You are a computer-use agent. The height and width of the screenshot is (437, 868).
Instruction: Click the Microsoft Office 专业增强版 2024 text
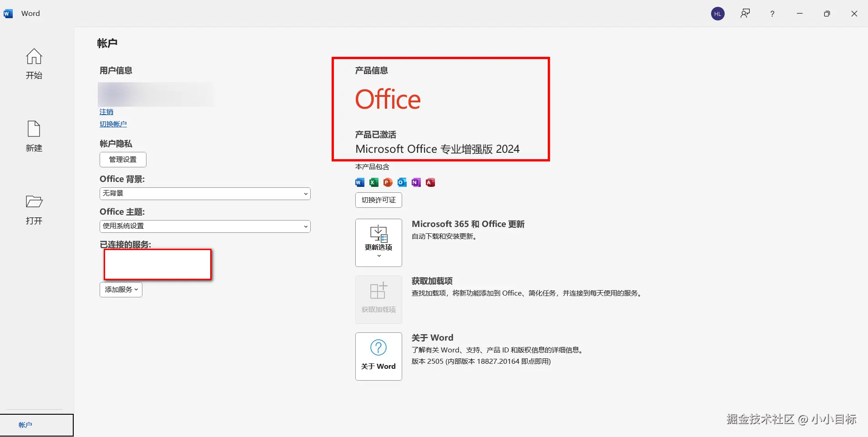[438, 149]
